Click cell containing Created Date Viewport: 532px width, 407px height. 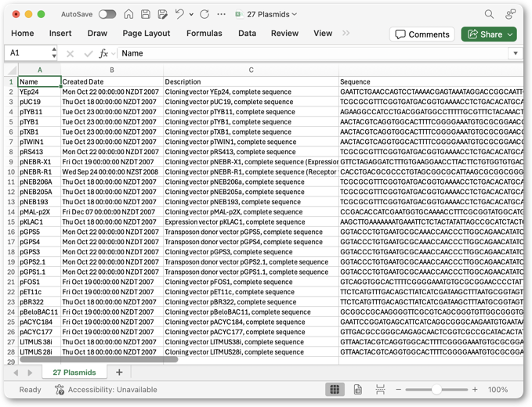pos(112,81)
